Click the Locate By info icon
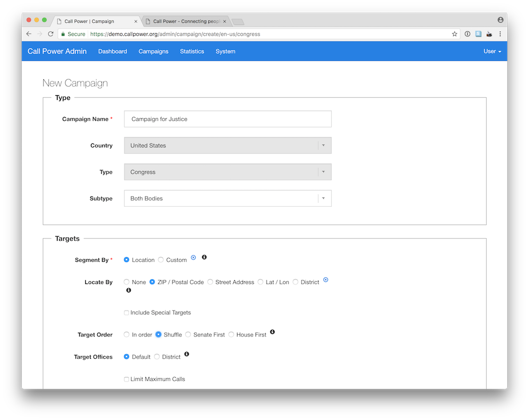The height and width of the screenshot is (420, 529). tap(129, 290)
